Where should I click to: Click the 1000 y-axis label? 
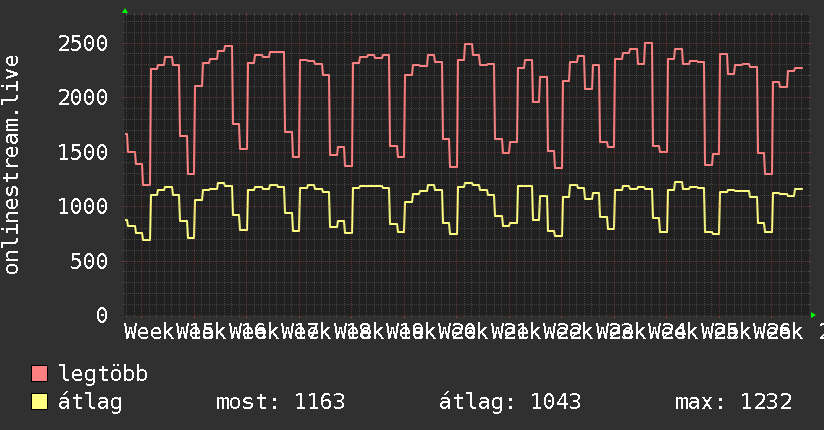point(83,206)
